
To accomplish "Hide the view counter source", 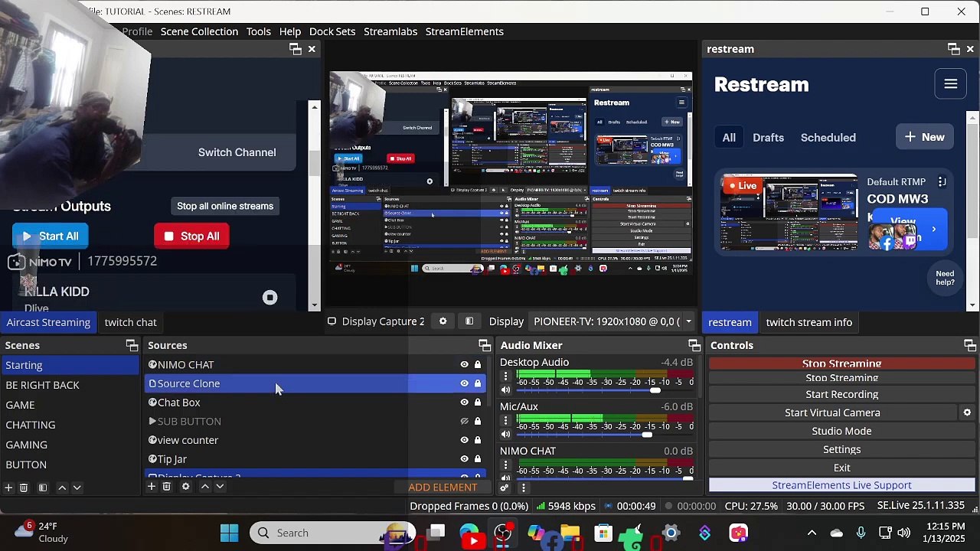I will pyautogui.click(x=464, y=440).
